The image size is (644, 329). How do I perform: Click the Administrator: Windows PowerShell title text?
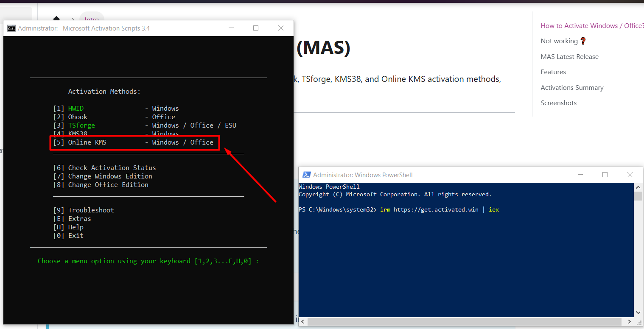pyautogui.click(x=363, y=175)
